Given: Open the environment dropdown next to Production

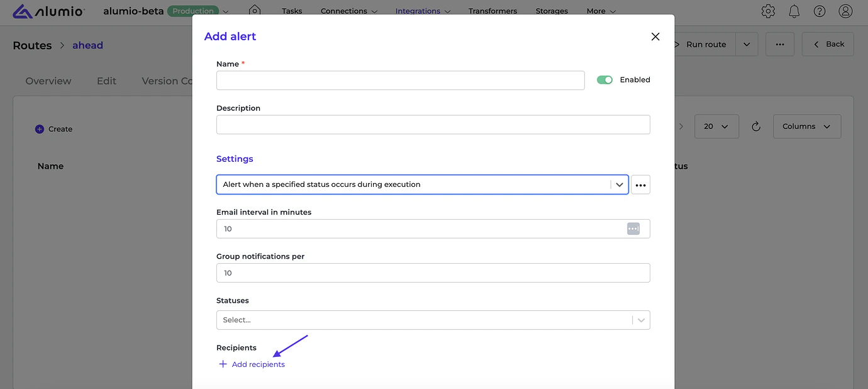Looking at the screenshot, I should 226,11.
